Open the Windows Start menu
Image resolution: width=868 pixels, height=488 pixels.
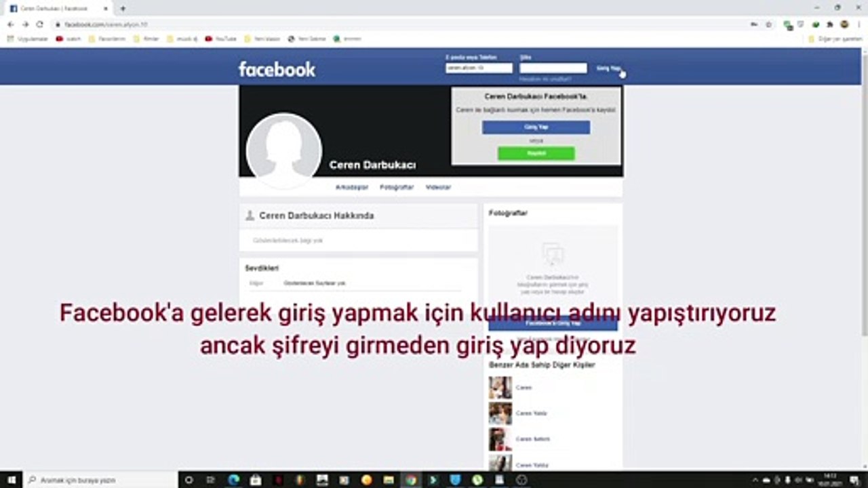11,480
